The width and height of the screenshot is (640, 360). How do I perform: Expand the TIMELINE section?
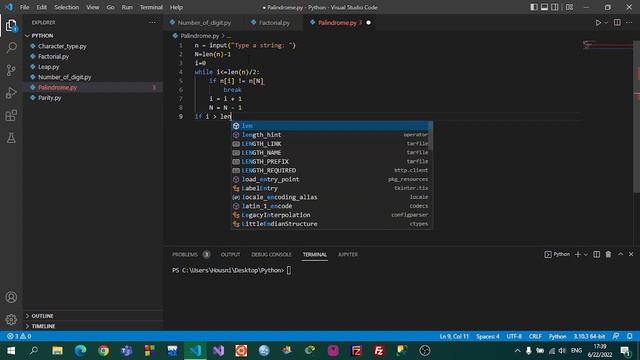94,326
